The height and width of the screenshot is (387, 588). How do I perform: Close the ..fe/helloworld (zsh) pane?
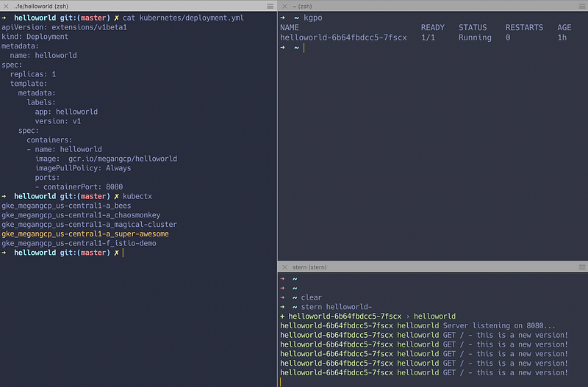click(6, 6)
